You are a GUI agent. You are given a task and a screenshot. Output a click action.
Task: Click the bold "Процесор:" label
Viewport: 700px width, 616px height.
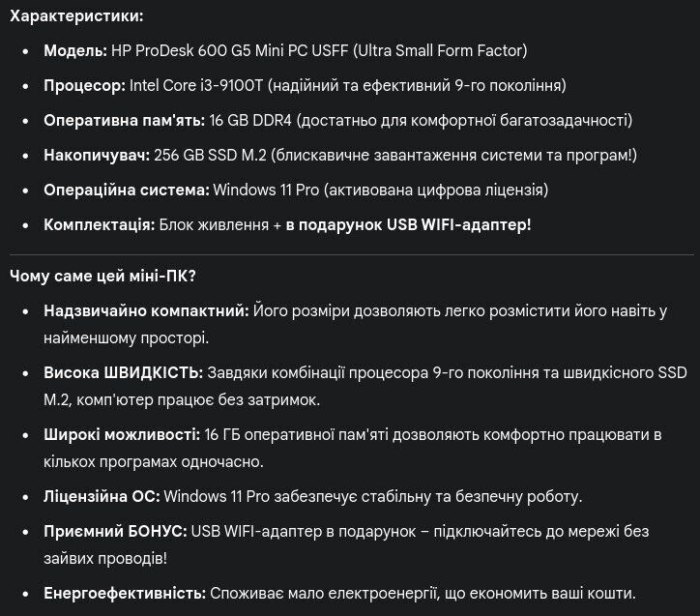click(x=84, y=85)
